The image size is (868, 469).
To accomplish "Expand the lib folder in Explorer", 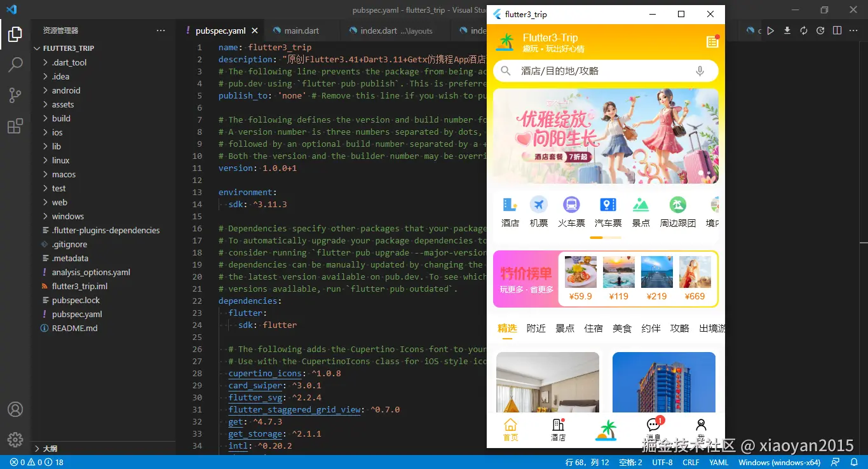I will point(55,146).
